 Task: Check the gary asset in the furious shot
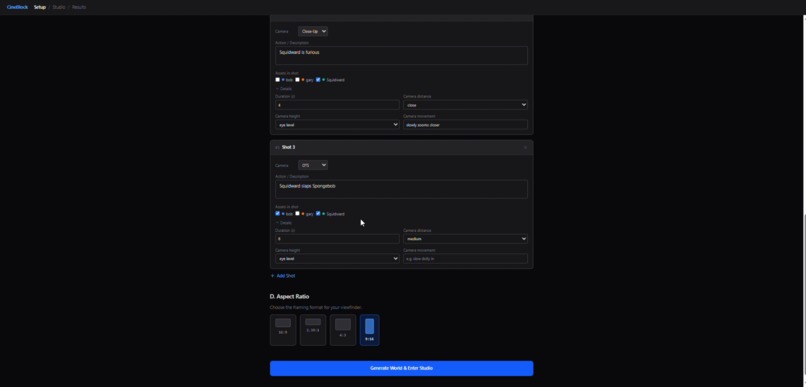[x=297, y=80]
